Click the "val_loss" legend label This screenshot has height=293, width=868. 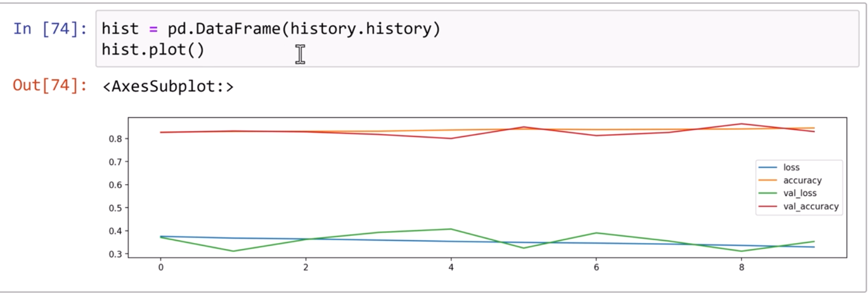[x=800, y=193]
